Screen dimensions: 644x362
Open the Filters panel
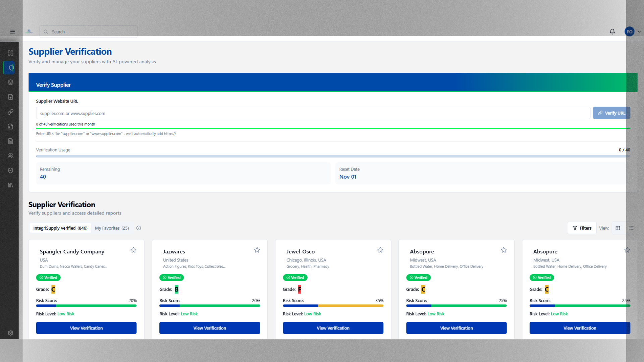point(582,228)
